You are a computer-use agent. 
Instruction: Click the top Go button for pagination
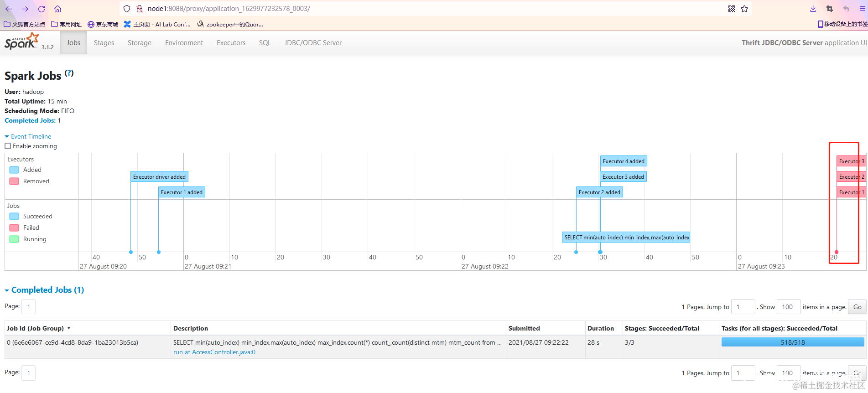point(858,307)
